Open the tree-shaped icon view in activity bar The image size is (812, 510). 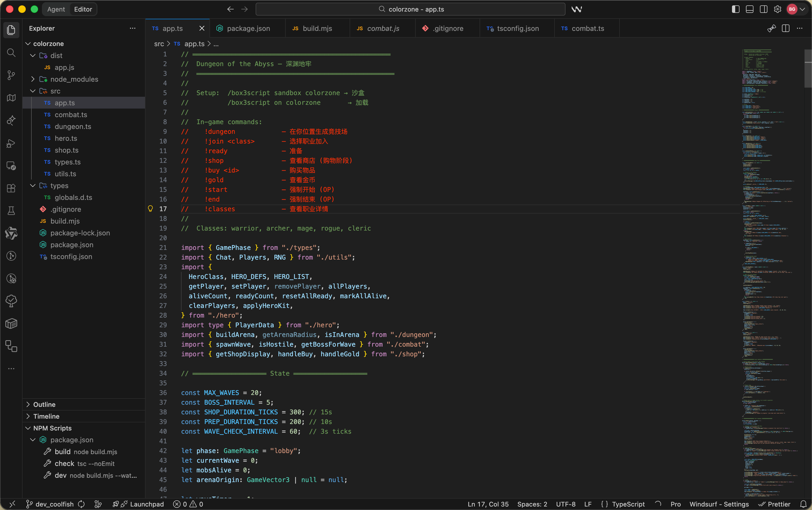coord(11,301)
